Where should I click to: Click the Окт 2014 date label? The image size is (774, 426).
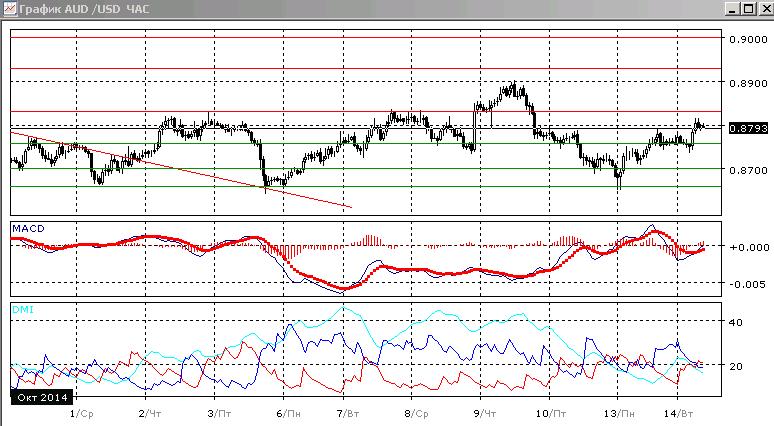tap(42, 397)
